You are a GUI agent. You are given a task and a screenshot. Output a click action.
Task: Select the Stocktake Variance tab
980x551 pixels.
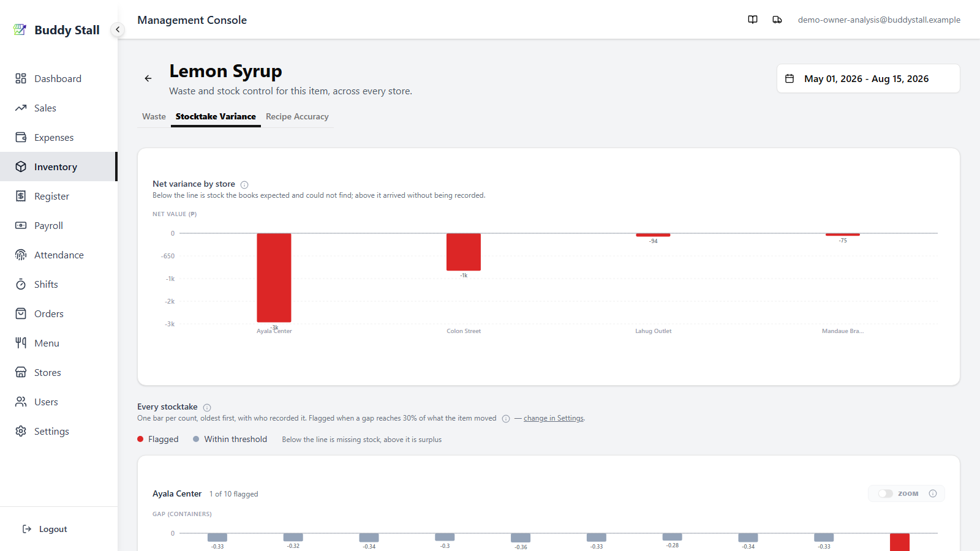(216, 116)
